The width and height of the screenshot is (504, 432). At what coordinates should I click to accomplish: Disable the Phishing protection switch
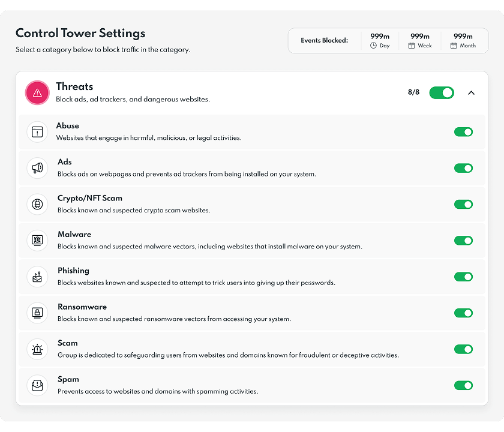click(463, 277)
